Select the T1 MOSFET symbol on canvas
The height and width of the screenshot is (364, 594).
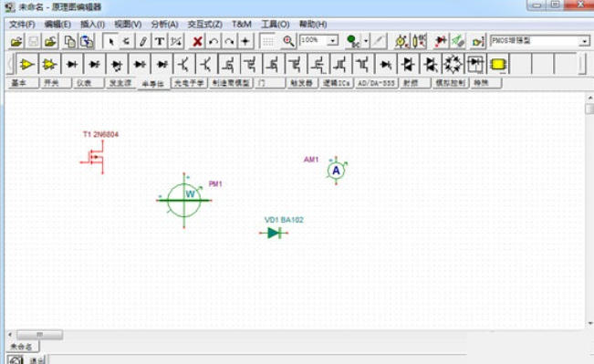click(x=92, y=157)
